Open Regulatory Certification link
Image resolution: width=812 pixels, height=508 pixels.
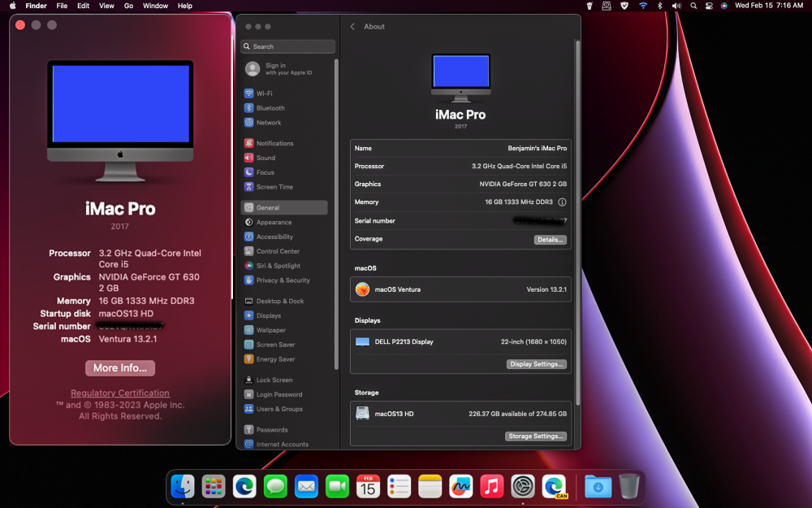[120, 393]
